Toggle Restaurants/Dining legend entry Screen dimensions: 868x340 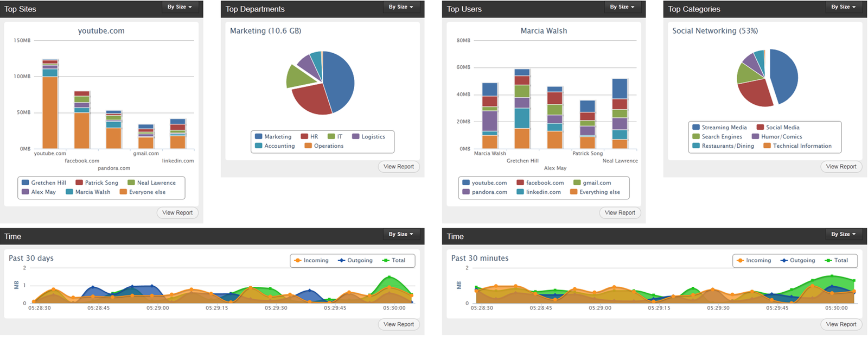(x=723, y=146)
